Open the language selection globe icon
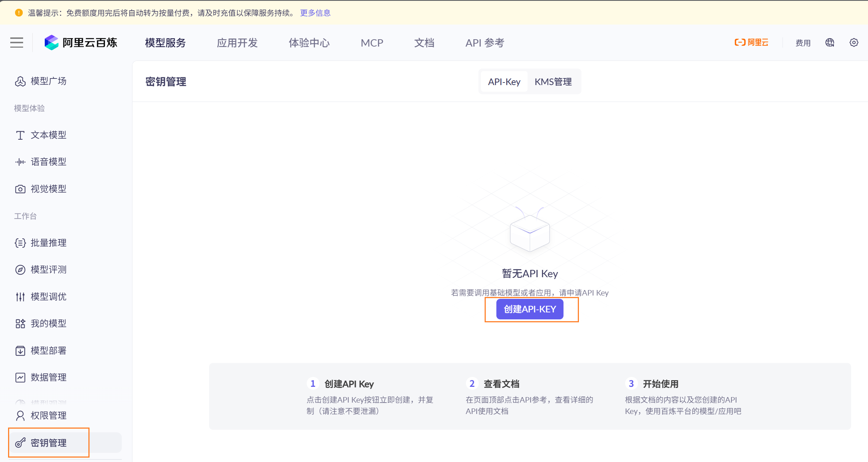The image size is (868, 462). click(x=829, y=43)
